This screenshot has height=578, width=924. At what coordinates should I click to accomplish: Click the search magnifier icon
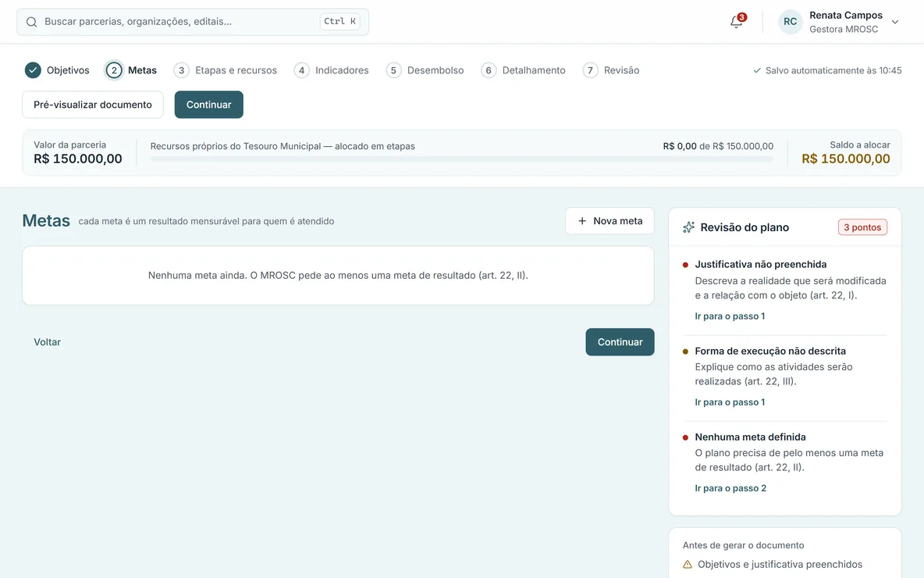[x=32, y=22]
